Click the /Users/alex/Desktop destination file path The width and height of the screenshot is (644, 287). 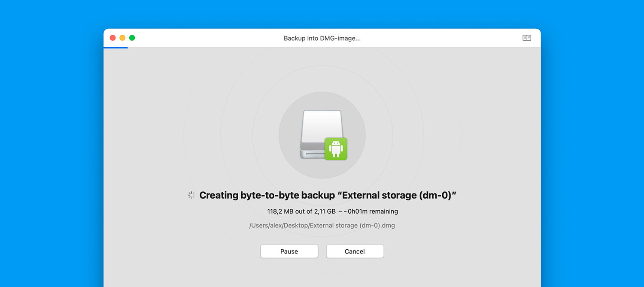click(x=279, y=226)
